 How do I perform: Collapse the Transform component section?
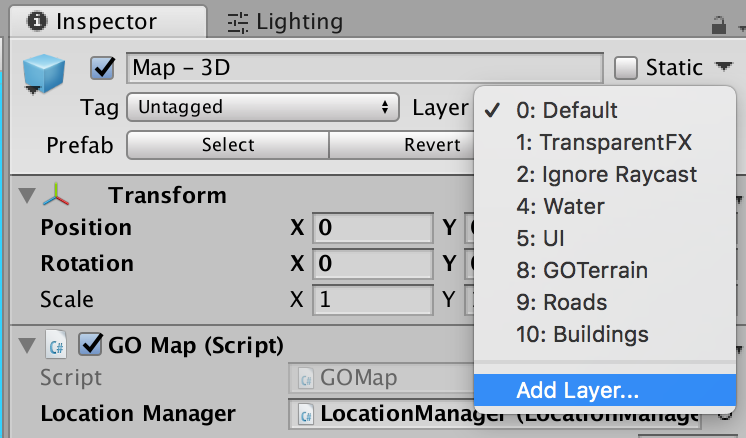click(27, 195)
